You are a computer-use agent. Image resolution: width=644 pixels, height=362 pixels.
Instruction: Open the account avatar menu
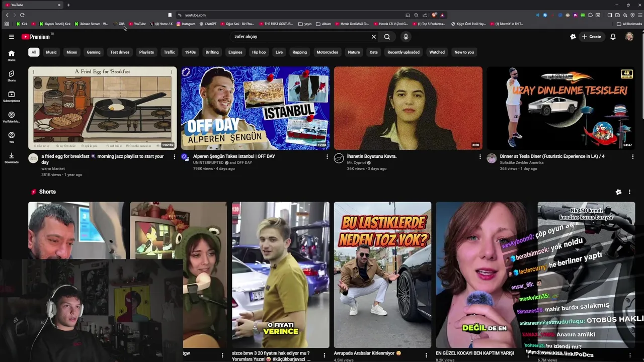(629, 37)
